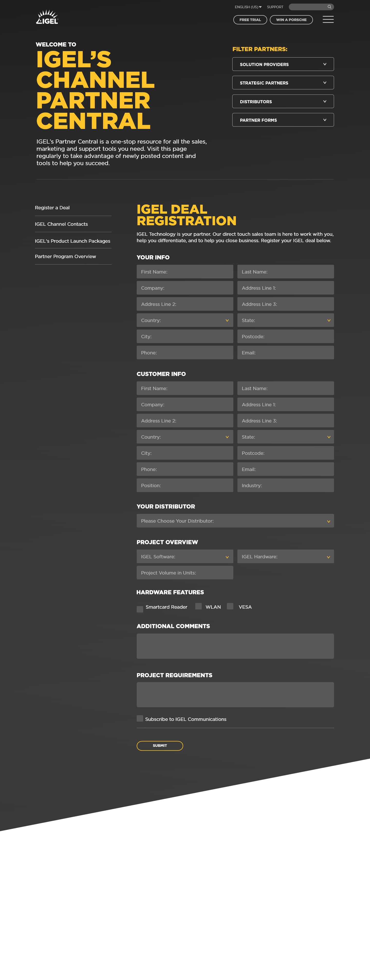Open the IGEL Software dropdown
This screenshot has width=370, height=980.
(x=185, y=557)
